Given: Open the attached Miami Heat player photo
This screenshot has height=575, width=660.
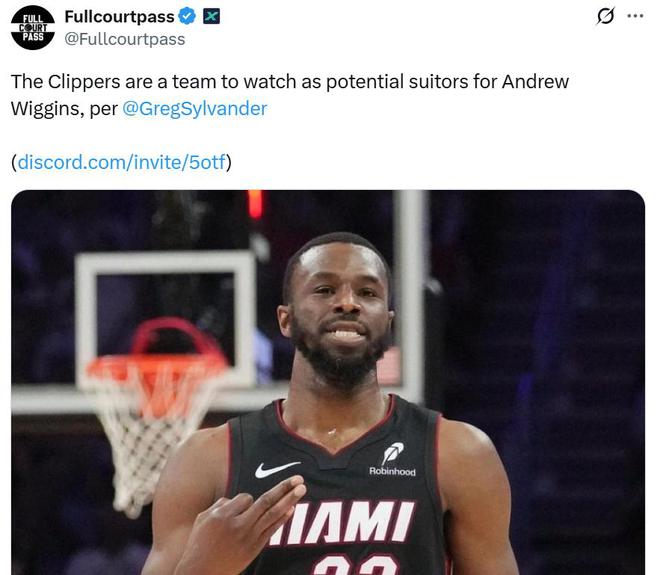Looking at the screenshot, I should (x=328, y=382).
